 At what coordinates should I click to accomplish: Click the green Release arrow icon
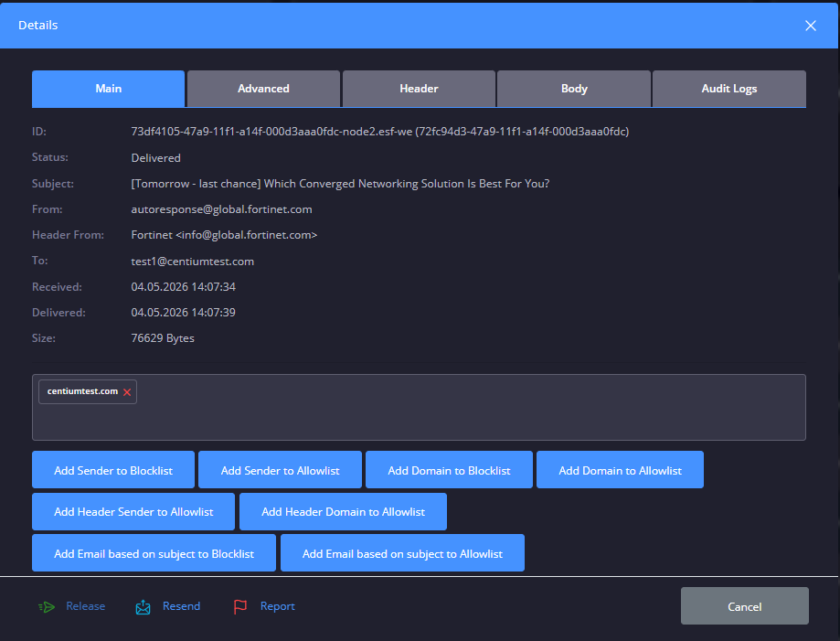tap(47, 606)
